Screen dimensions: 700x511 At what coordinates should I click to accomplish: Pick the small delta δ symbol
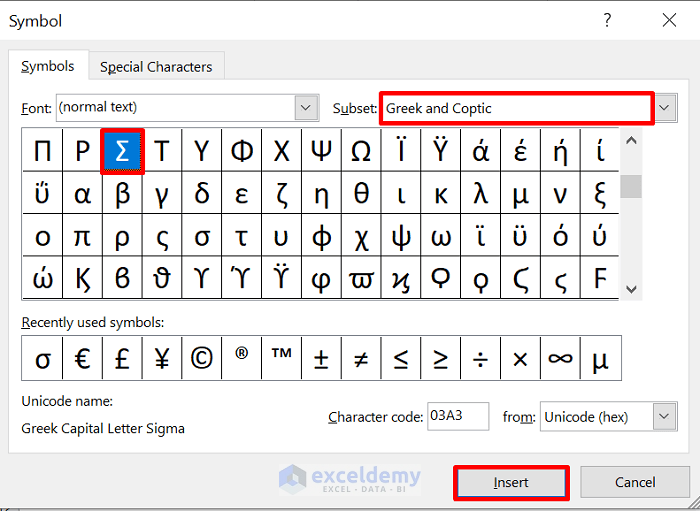(202, 194)
